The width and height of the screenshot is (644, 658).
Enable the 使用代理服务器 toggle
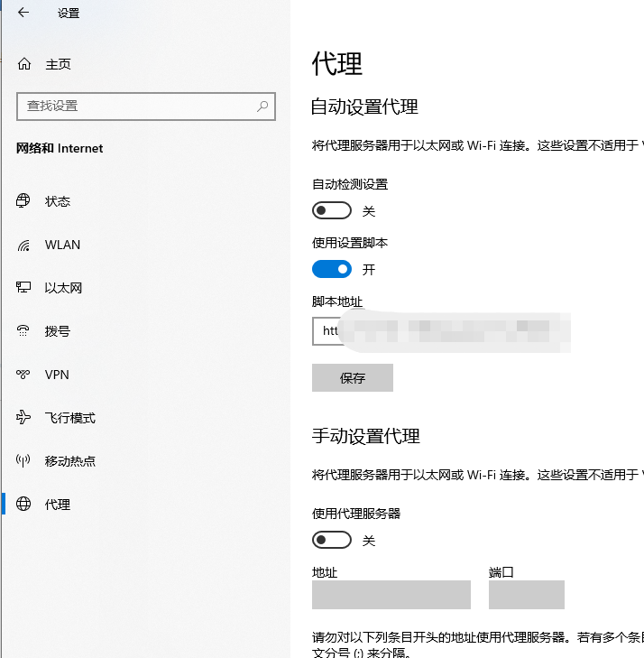point(331,540)
